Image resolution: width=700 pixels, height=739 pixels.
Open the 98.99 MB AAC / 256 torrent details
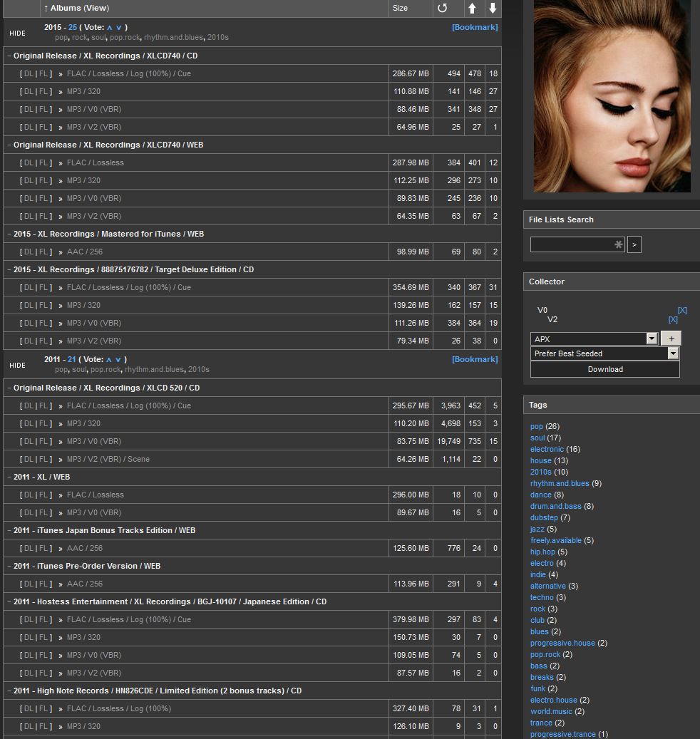point(84,252)
